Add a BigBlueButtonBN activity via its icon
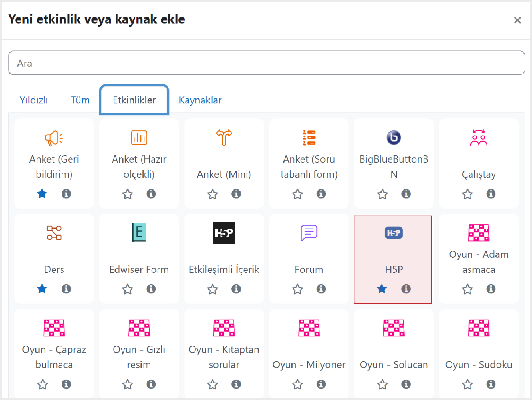This screenshot has width=532, height=400. 394,138
